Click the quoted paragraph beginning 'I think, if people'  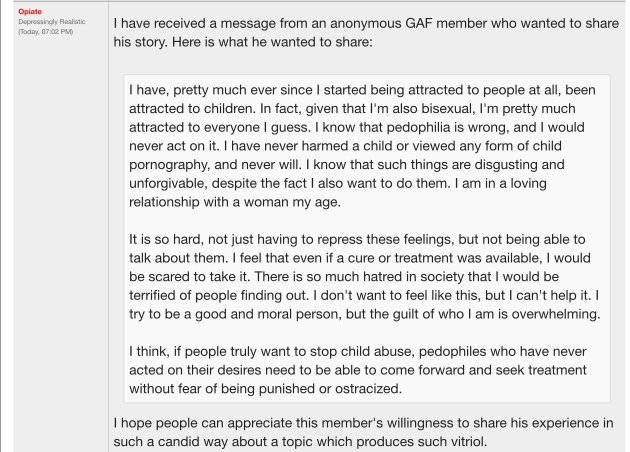click(358, 370)
